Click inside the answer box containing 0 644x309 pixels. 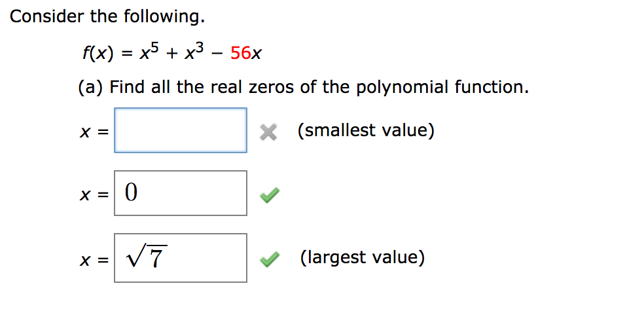point(181,193)
